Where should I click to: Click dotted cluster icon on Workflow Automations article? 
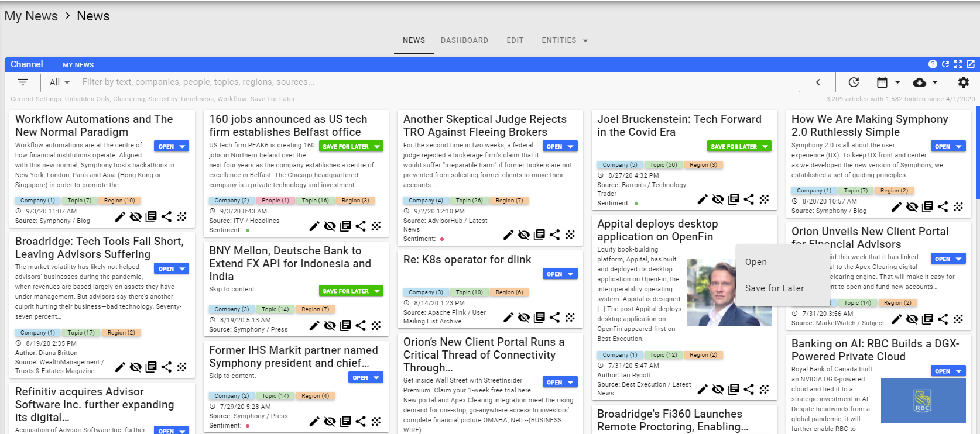pyautogui.click(x=182, y=217)
